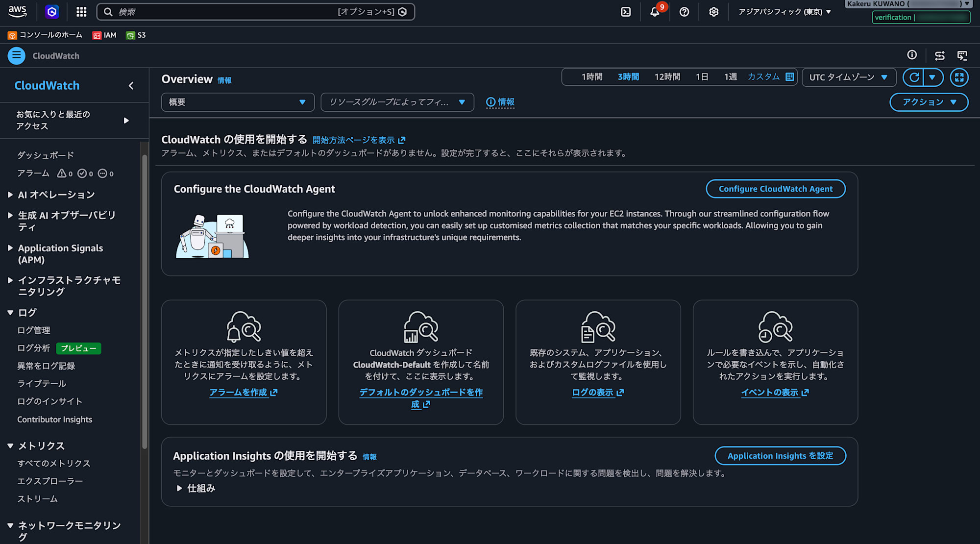Viewport: 980px width, 544px height.
Task: Click the sidebar vertical scrollbar
Action: click(145, 301)
